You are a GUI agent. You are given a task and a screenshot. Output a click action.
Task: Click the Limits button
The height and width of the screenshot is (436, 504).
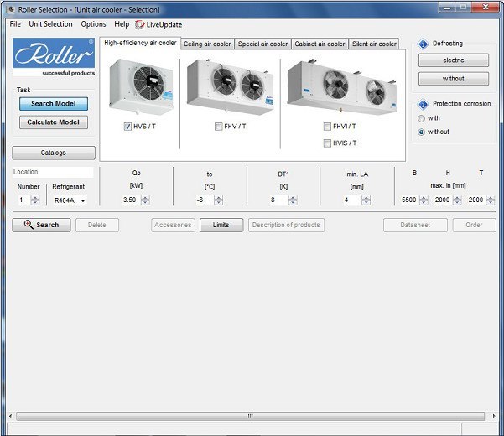click(221, 225)
